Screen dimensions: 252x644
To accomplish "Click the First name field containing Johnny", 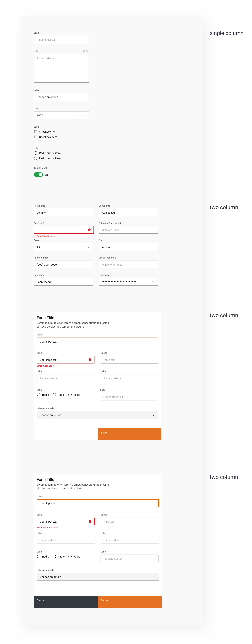I will click(63, 213).
